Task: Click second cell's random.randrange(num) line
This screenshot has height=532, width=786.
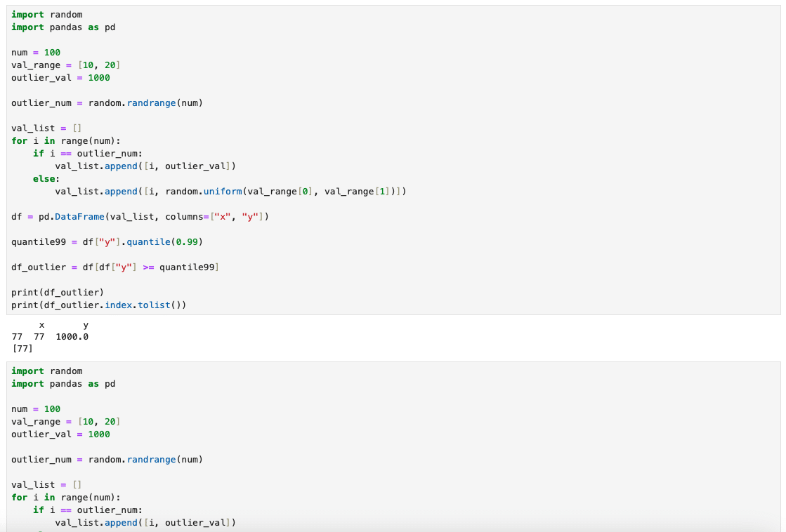Action: click(107, 460)
